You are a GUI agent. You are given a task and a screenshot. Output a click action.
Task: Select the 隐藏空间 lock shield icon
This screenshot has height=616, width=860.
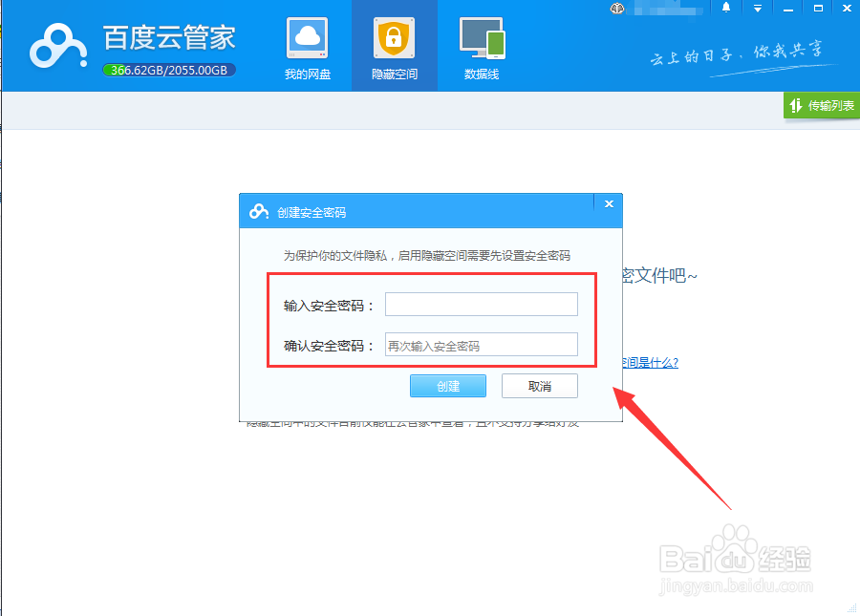(394, 37)
